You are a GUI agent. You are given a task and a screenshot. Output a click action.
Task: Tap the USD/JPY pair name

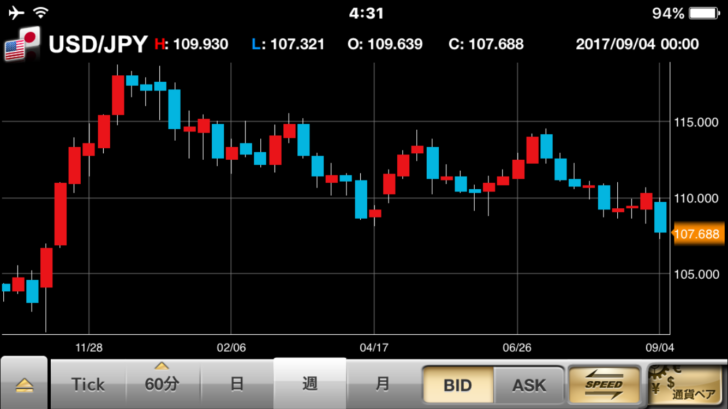click(98, 45)
